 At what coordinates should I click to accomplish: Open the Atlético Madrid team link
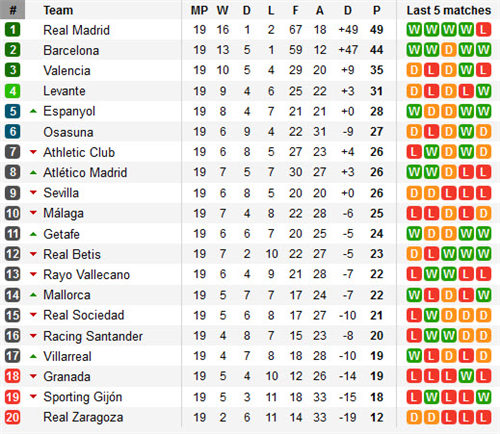(x=85, y=172)
